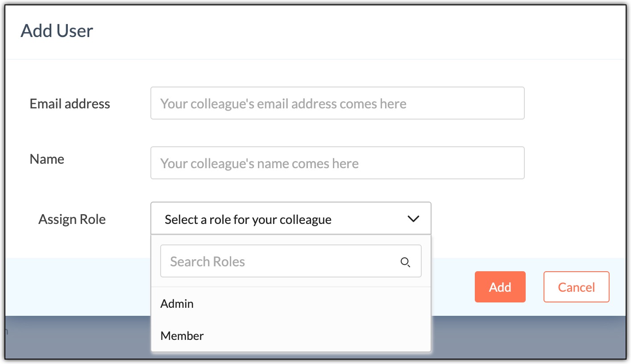The image size is (631, 364).
Task: Collapse the open role list via its arrow
Action: pyautogui.click(x=413, y=219)
